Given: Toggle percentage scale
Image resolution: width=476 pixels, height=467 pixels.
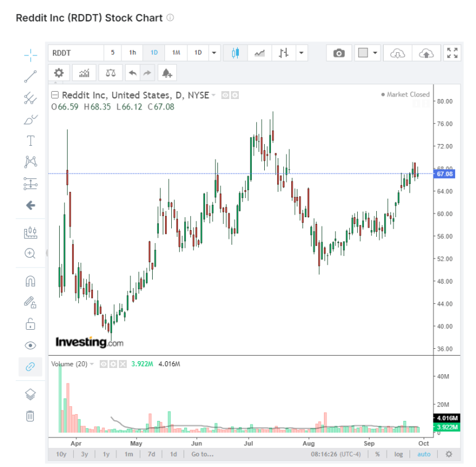Looking at the screenshot, I should click(377, 454).
